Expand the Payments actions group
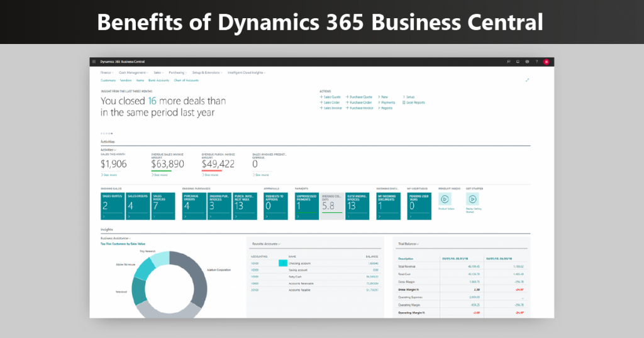 pyautogui.click(x=387, y=102)
